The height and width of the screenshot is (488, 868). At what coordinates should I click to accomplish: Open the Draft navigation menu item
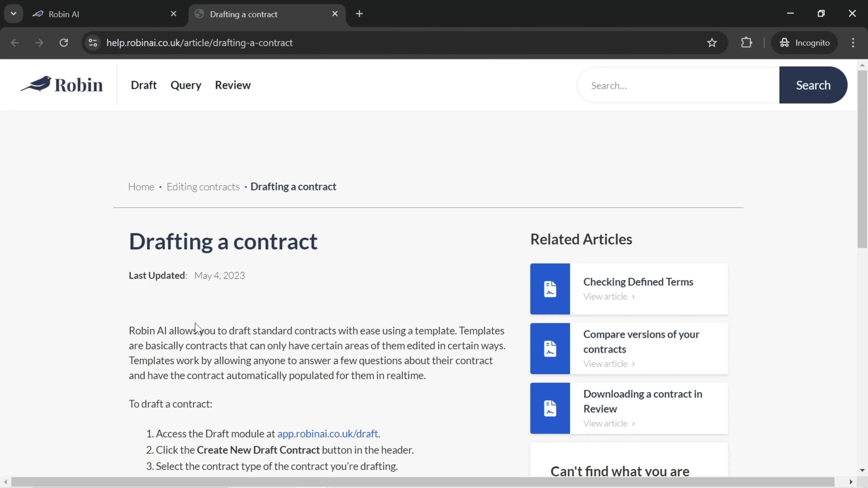tap(144, 85)
